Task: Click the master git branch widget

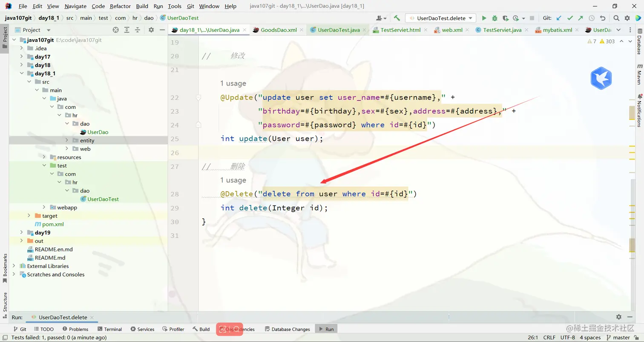Action: click(x=618, y=337)
